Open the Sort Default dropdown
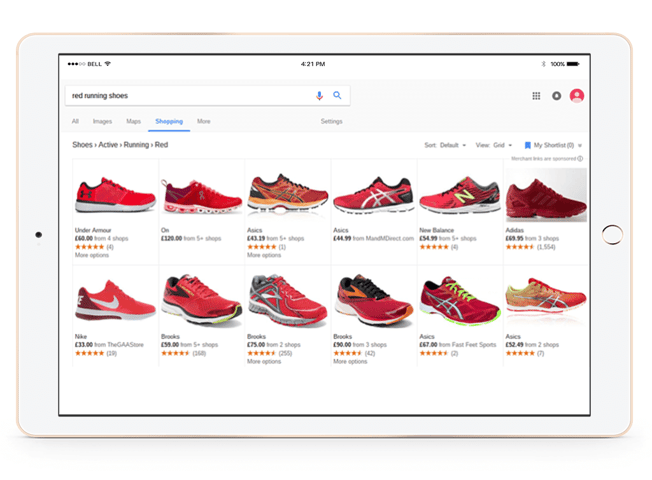652x480 pixels. 445,145
